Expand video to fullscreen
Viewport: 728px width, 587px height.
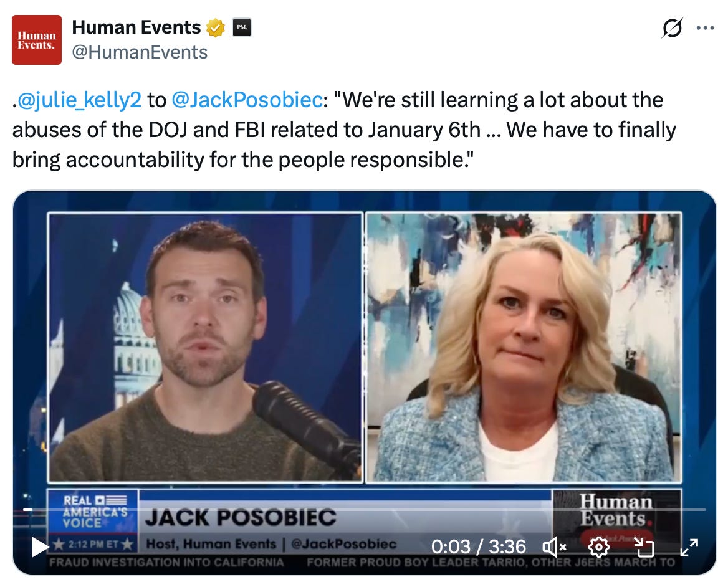pyautogui.click(x=689, y=547)
